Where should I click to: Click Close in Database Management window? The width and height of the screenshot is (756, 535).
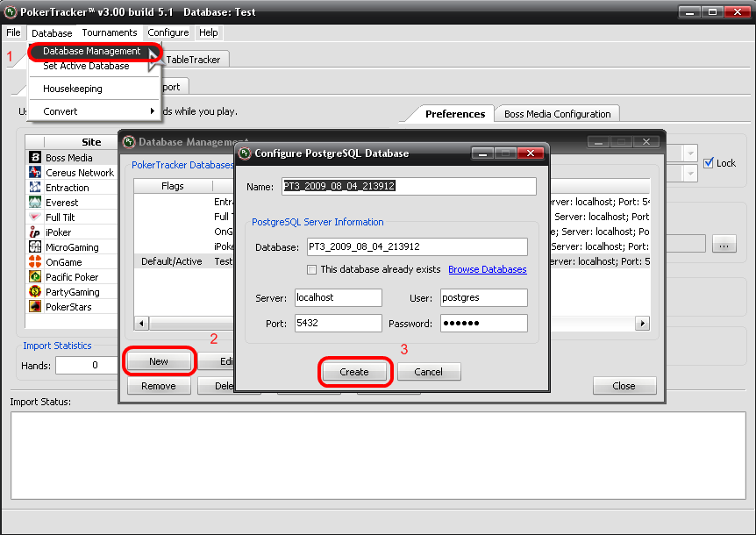(624, 386)
